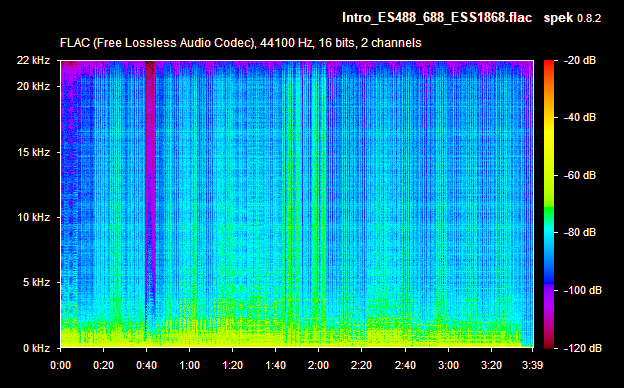The image size is (624, 388).
Task: Click the 0 kHz frequency label
Action: [x=36, y=348]
